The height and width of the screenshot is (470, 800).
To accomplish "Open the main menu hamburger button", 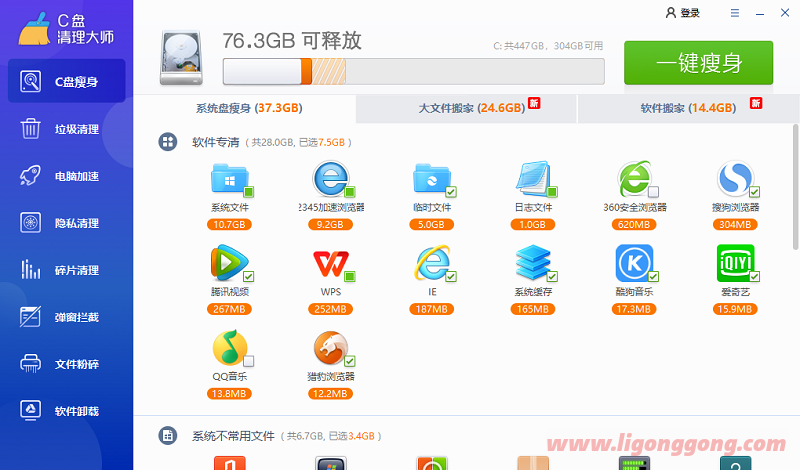I will 735,13.
